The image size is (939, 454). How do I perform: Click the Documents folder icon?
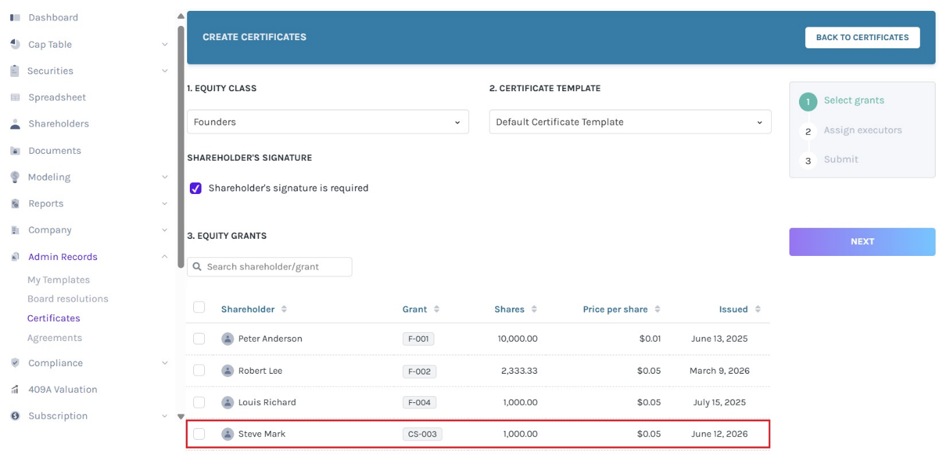[x=16, y=150]
